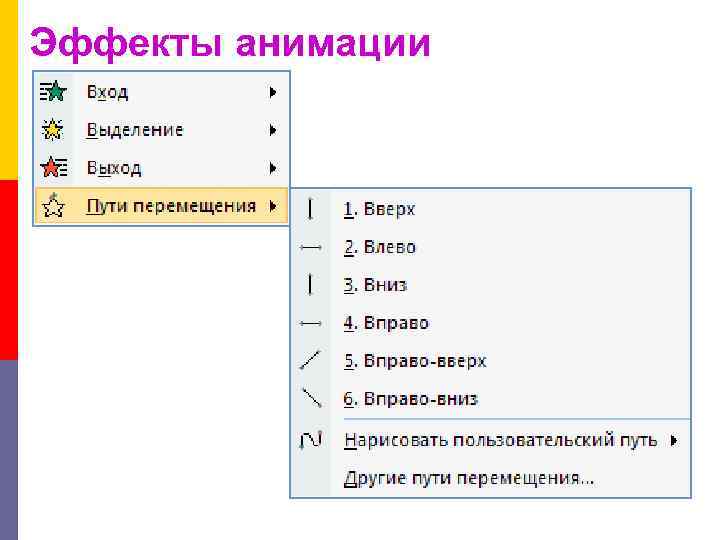The width and height of the screenshot is (720, 540).
Task: Choose motion path 4. Вправо
Action: point(491,323)
